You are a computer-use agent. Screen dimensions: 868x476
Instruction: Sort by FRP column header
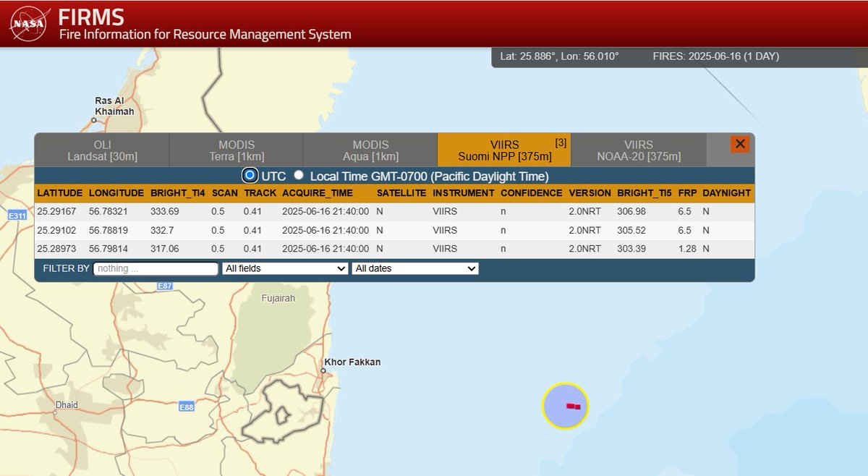687,193
